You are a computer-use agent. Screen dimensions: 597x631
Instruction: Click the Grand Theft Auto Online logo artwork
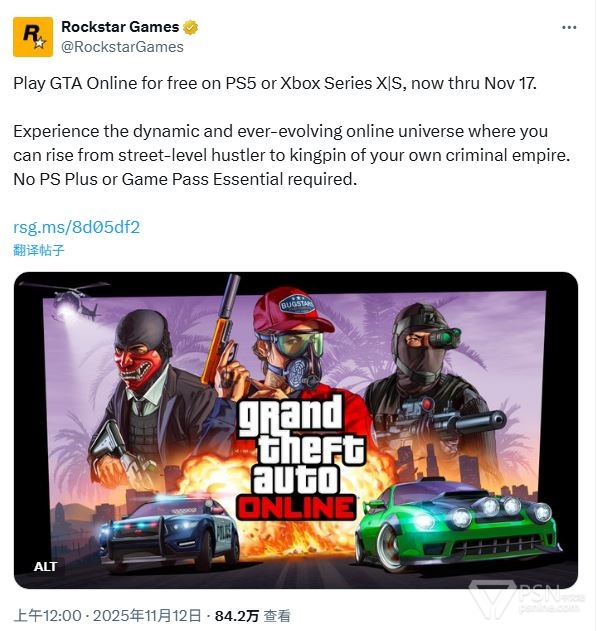tap(298, 457)
